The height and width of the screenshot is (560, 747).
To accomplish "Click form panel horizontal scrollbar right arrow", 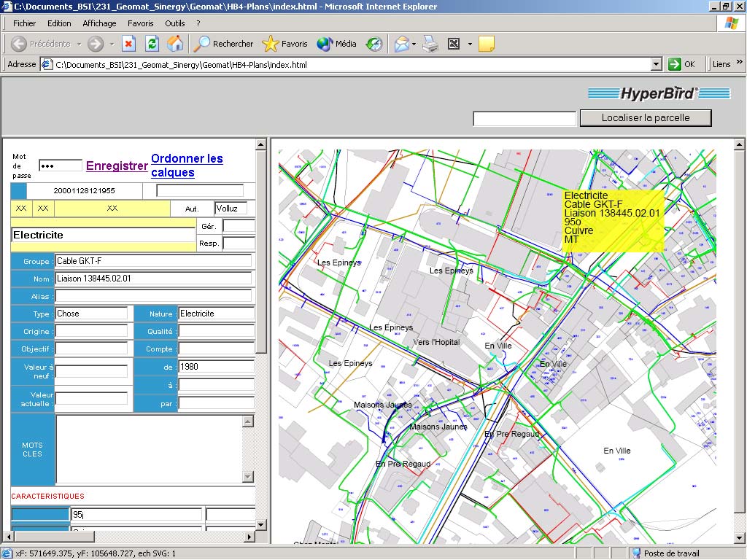I will click(x=249, y=537).
